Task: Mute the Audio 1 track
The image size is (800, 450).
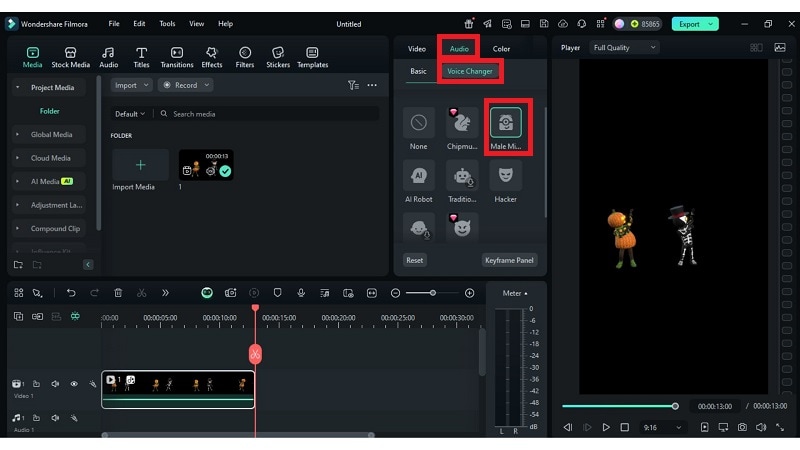Action: (x=55, y=418)
